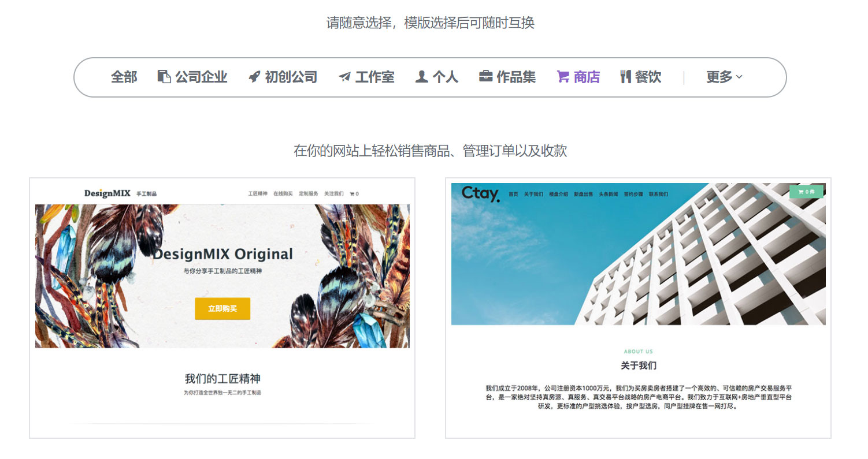
Task: Select the 初创公司 rocket icon
Action: (x=253, y=76)
